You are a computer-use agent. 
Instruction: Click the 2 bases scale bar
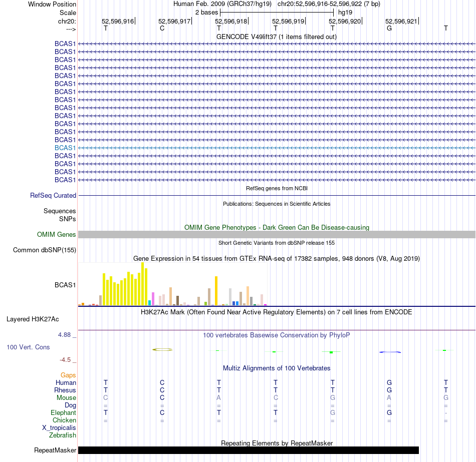(x=277, y=13)
